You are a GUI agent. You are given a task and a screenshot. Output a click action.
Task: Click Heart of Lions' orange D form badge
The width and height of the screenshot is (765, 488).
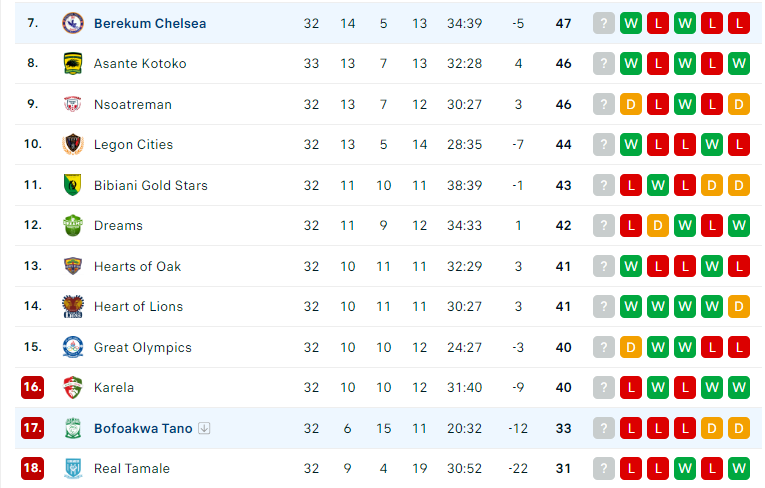(739, 306)
